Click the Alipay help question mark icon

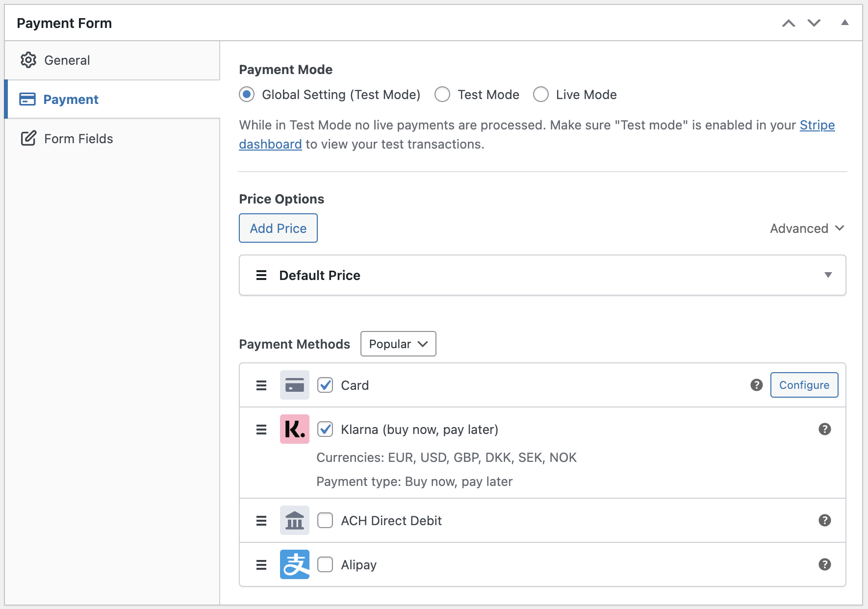(x=824, y=564)
